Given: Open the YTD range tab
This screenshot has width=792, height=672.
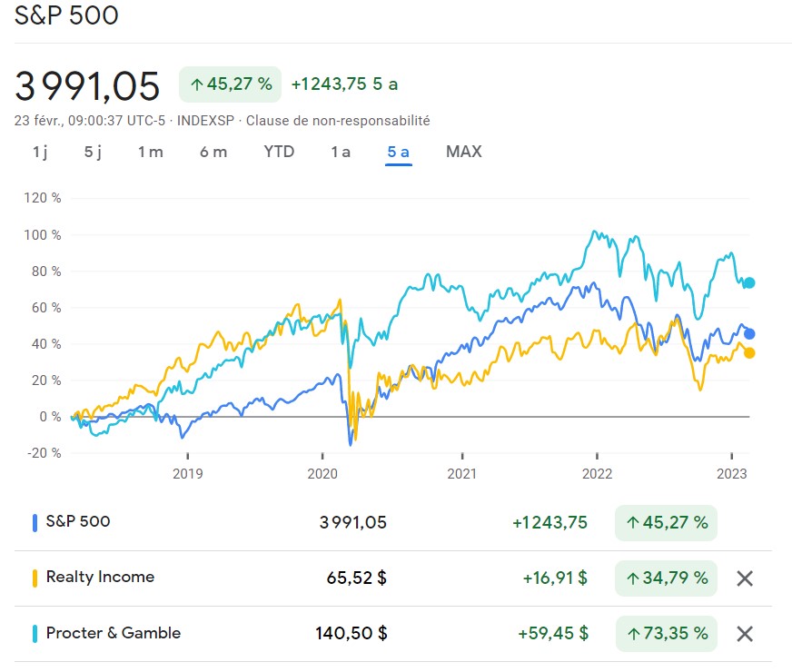Looking at the screenshot, I should [279, 152].
